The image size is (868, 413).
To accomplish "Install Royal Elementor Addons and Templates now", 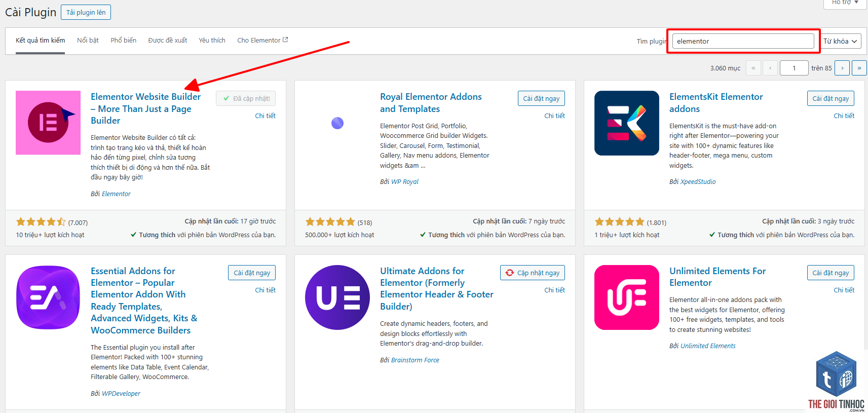I will point(541,98).
